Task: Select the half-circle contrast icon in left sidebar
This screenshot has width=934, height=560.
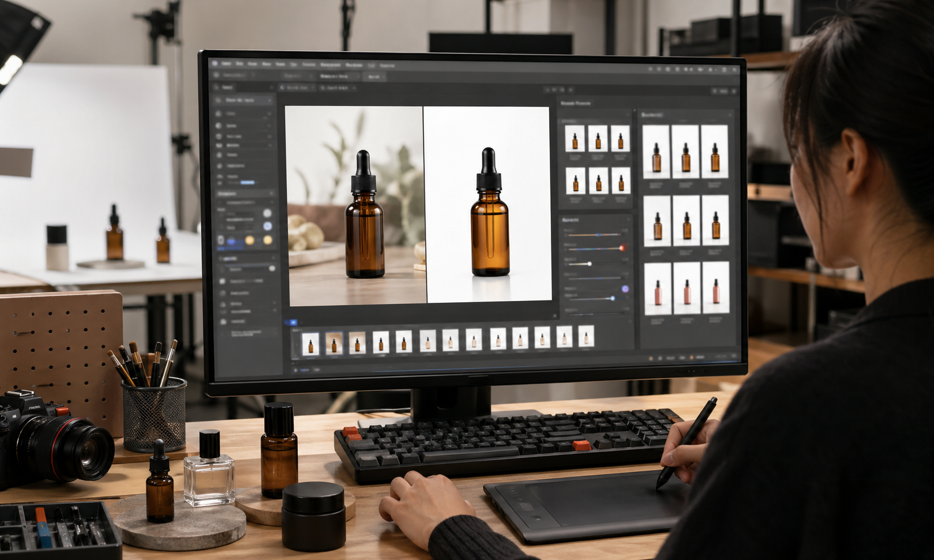Action: tap(219, 125)
